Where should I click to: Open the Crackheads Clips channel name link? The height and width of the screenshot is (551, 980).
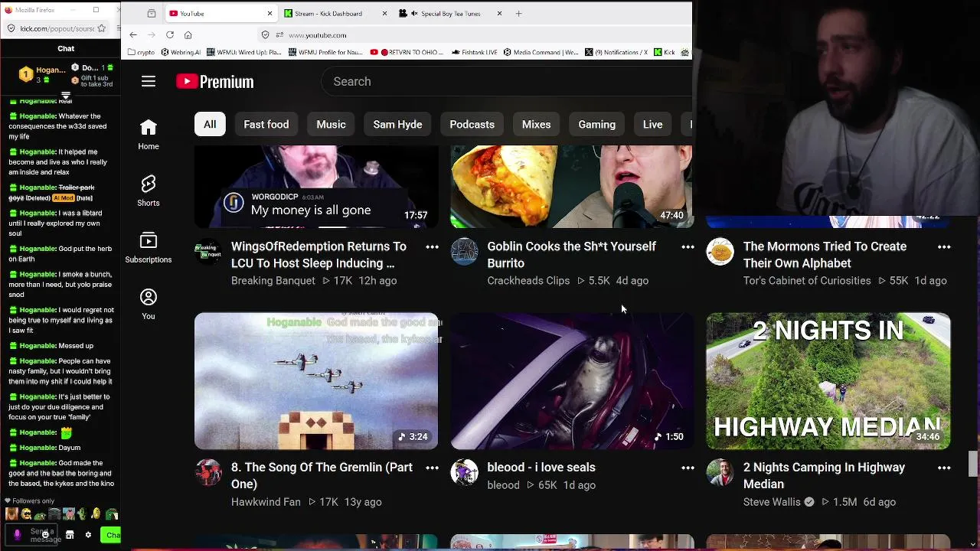pyautogui.click(x=528, y=281)
